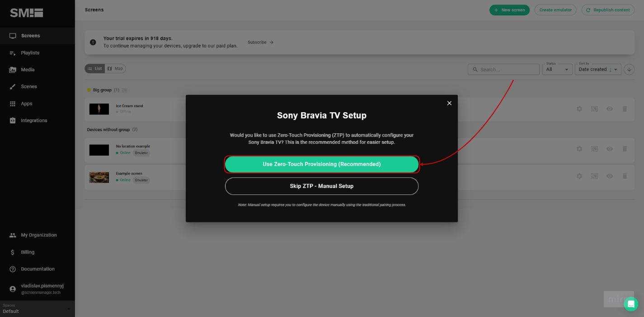The height and width of the screenshot is (317, 644).
Task: Click the Media image icon in sidebar
Action: (x=13, y=70)
